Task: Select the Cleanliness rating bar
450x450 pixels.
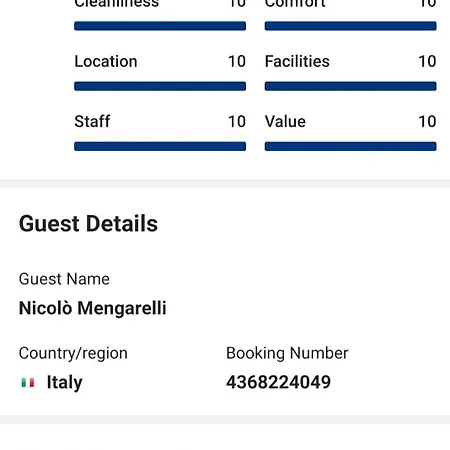Action: (160, 26)
